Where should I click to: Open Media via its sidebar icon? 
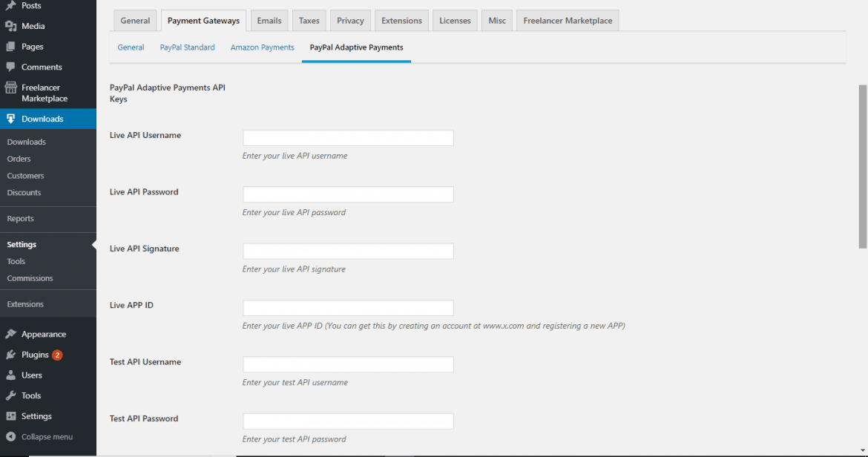11,26
